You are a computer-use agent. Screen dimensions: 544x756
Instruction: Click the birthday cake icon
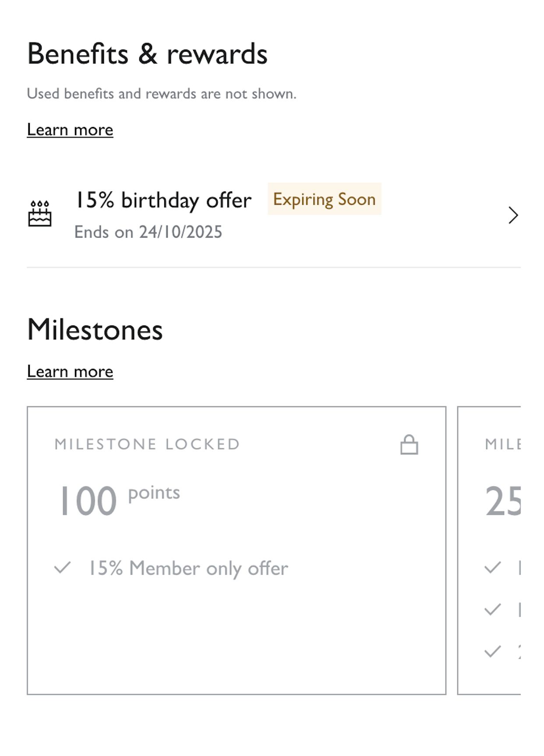(x=40, y=214)
